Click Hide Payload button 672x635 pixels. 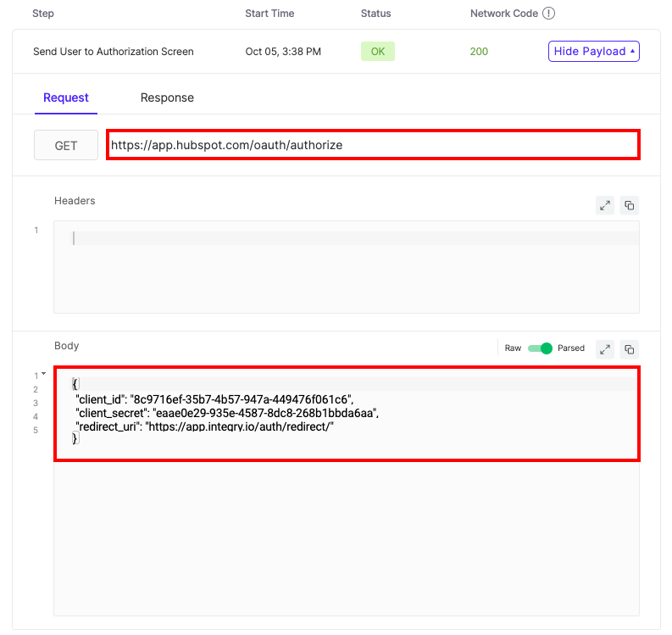point(594,52)
